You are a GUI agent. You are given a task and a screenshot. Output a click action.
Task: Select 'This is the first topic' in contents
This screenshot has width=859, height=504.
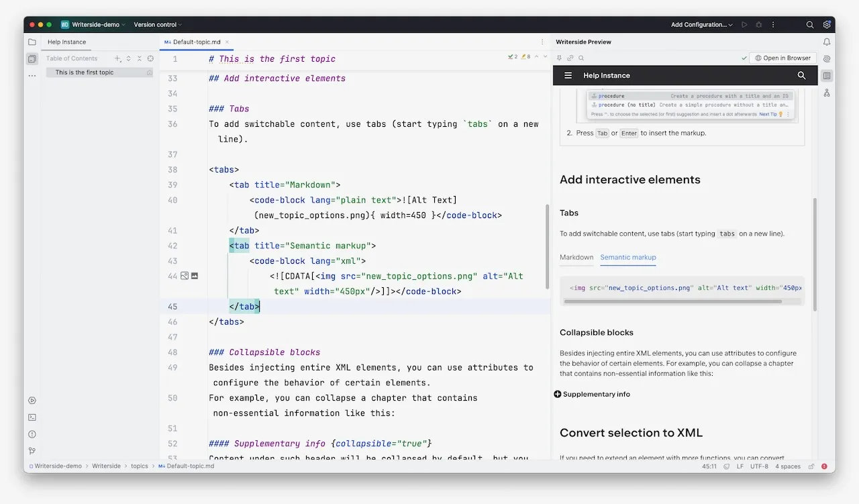point(99,72)
